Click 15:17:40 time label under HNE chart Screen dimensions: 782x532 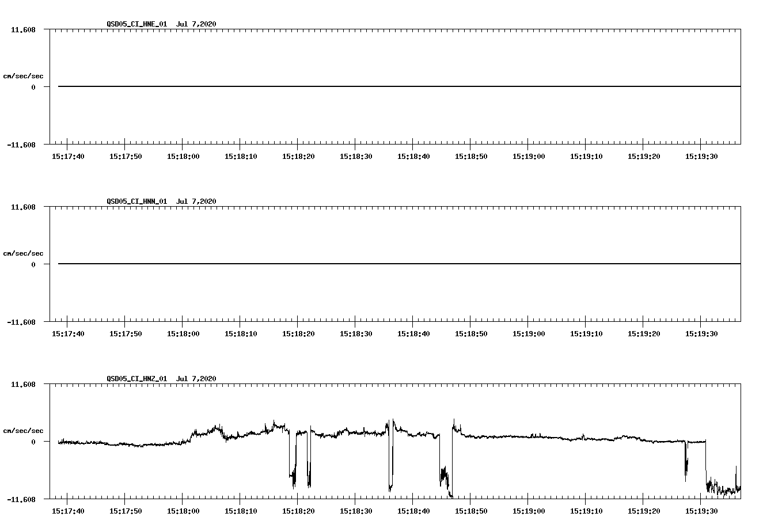tap(68, 157)
